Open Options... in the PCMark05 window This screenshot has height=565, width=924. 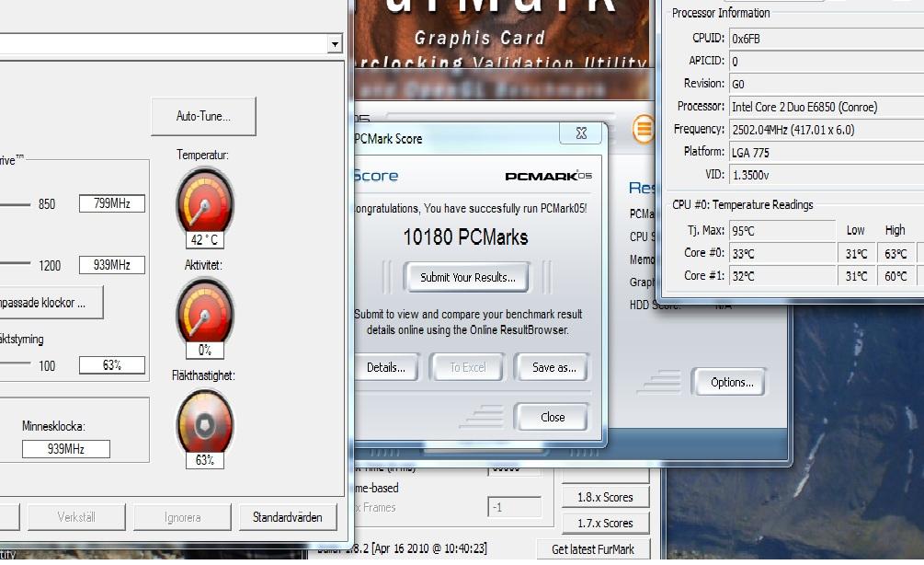(729, 382)
